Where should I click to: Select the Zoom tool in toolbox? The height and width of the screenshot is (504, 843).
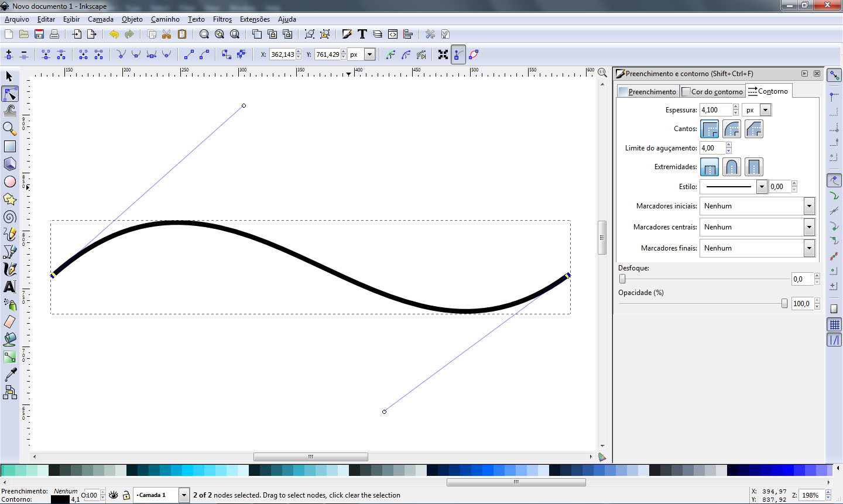click(9, 128)
